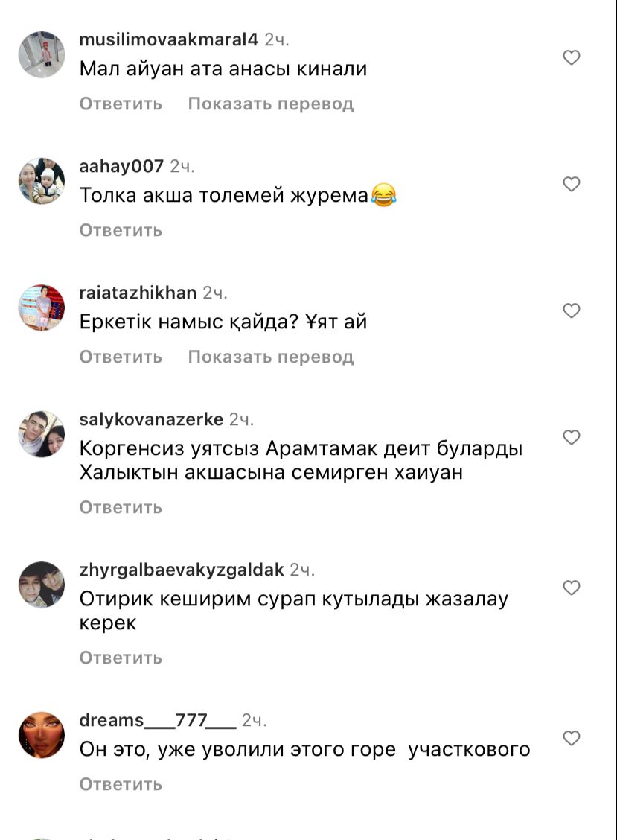The image size is (617, 840).
Task: Tap heart next to dreams___777___ comment
Action: [572, 738]
